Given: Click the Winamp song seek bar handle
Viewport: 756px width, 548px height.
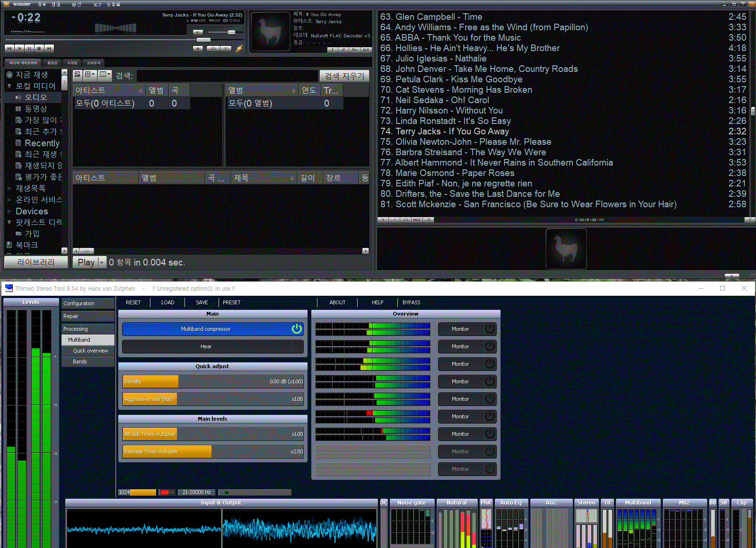Looking at the screenshot, I should point(203,40).
